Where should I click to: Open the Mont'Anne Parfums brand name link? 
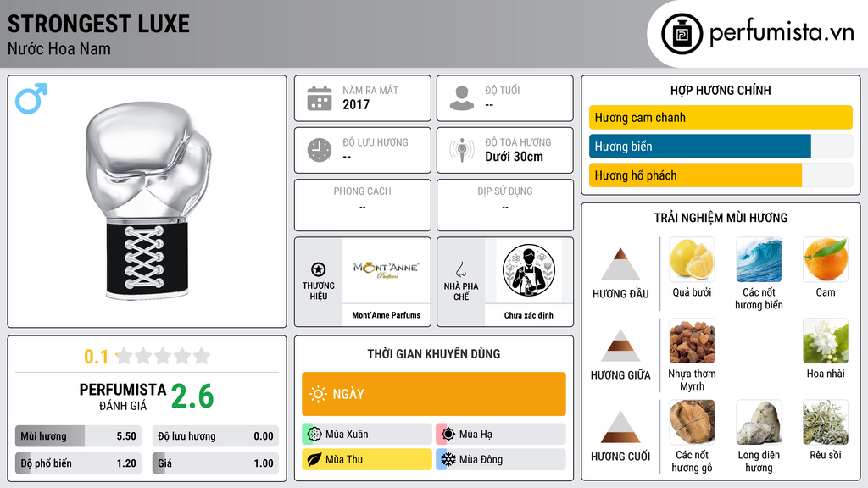pos(387,315)
